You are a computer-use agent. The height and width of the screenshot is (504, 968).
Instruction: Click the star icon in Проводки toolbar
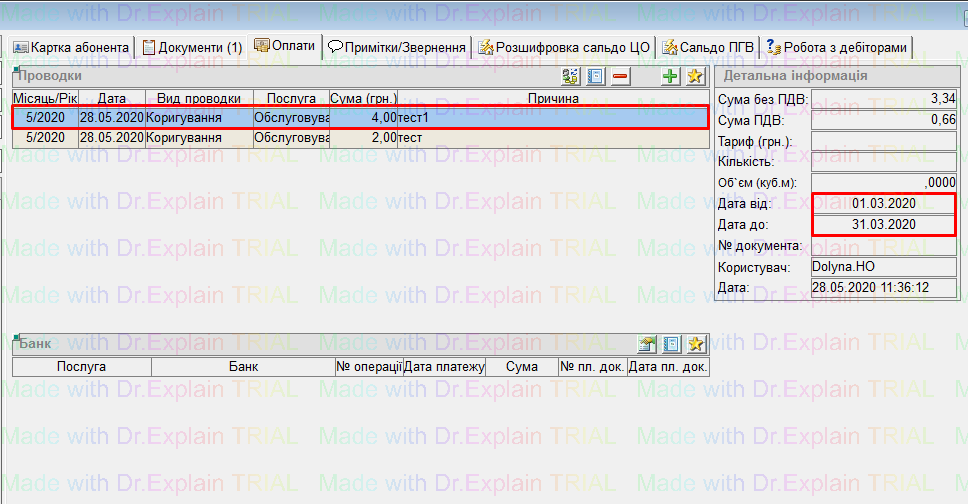coord(696,76)
